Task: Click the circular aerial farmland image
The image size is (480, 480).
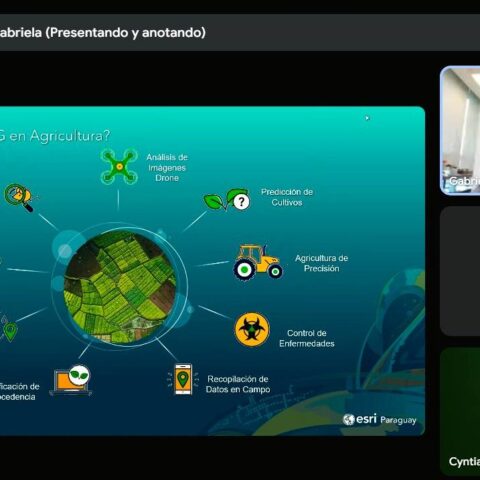Action: point(120,287)
